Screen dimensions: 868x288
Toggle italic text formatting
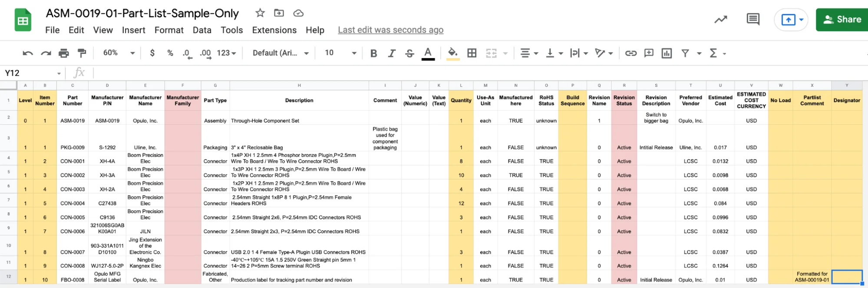click(392, 53)
